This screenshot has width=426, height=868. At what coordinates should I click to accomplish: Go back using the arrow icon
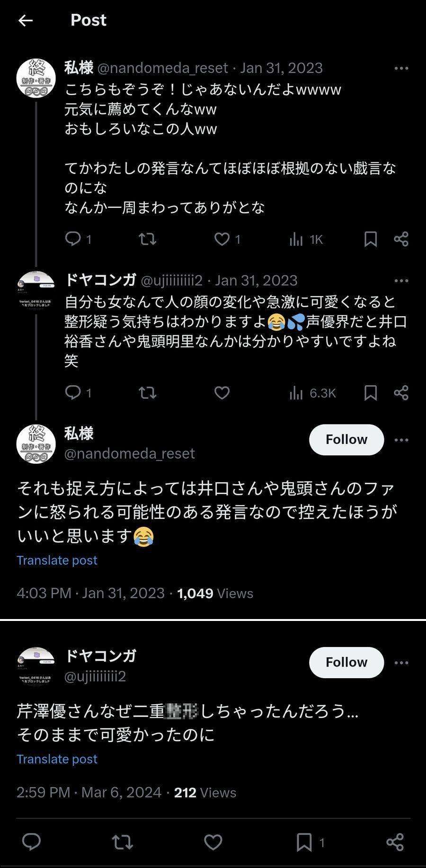click(26, 20)
